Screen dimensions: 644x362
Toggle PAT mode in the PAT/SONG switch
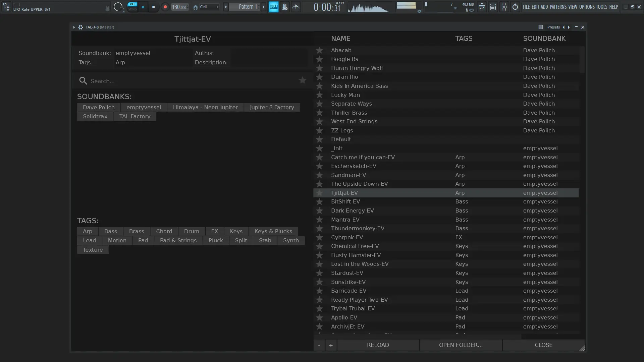132,4
